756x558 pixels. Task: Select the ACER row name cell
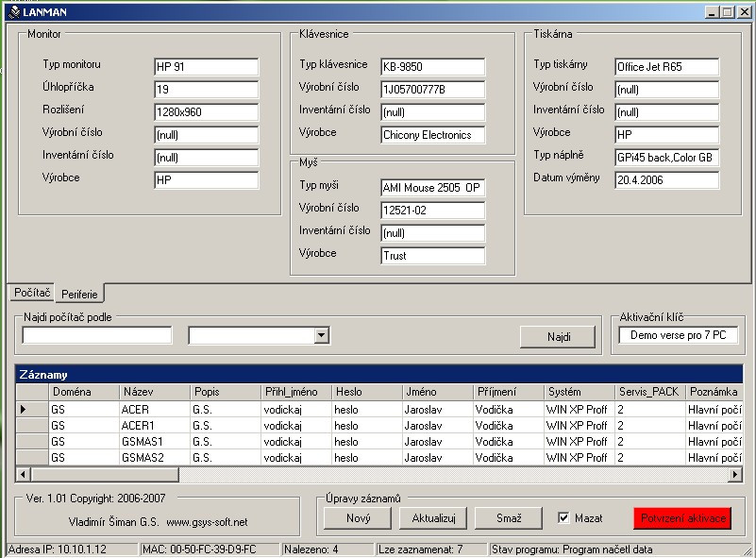154,410
